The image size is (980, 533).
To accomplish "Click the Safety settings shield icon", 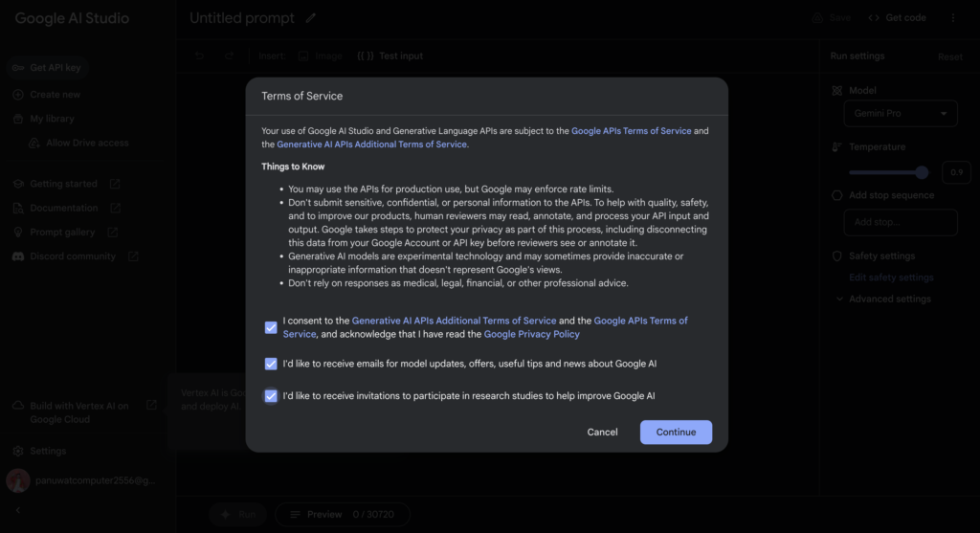I will point(837,256).
